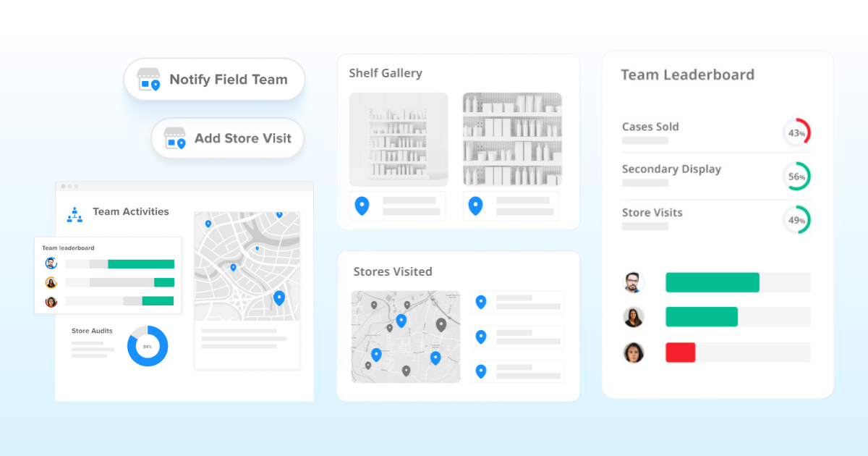Viewport: 868px width, 456px height.
Task: Open the second Shelf Gallery shelf photo
Action: [x=512, y=139]
